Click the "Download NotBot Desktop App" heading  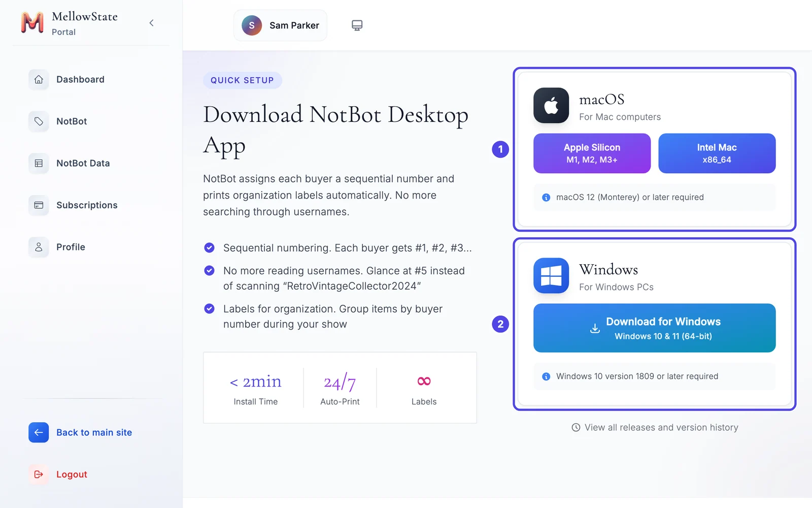[335, 130]
